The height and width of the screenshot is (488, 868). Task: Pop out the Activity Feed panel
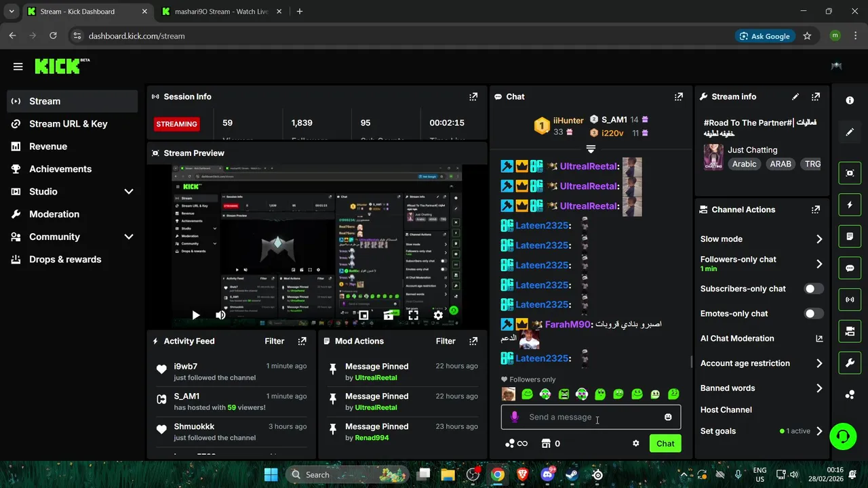(x=302, y=342)
